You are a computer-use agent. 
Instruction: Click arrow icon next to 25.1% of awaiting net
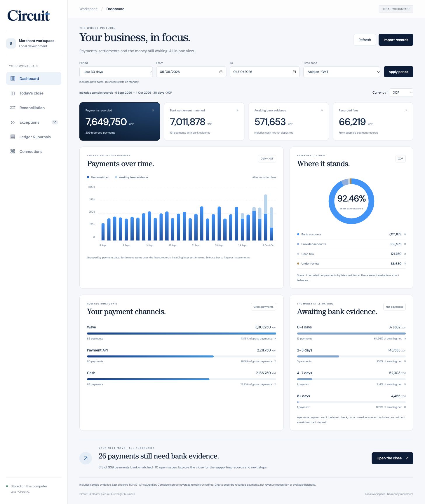(x=405, y=361)
